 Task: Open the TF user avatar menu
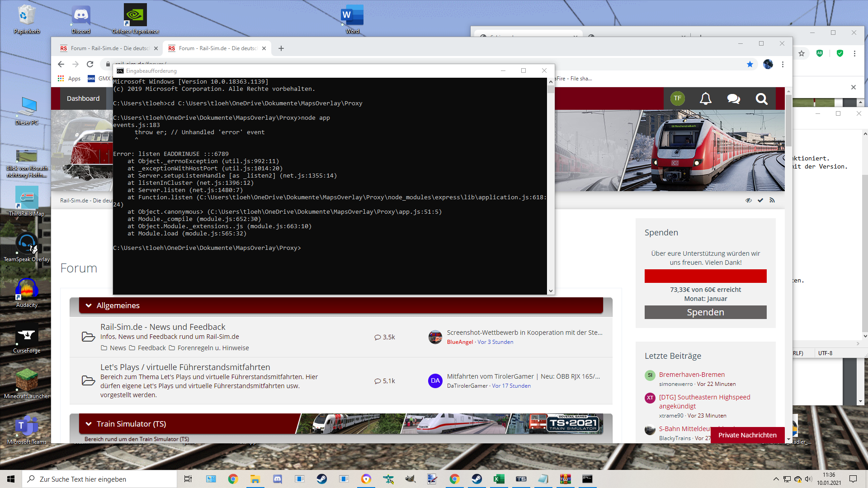point(677,99)
